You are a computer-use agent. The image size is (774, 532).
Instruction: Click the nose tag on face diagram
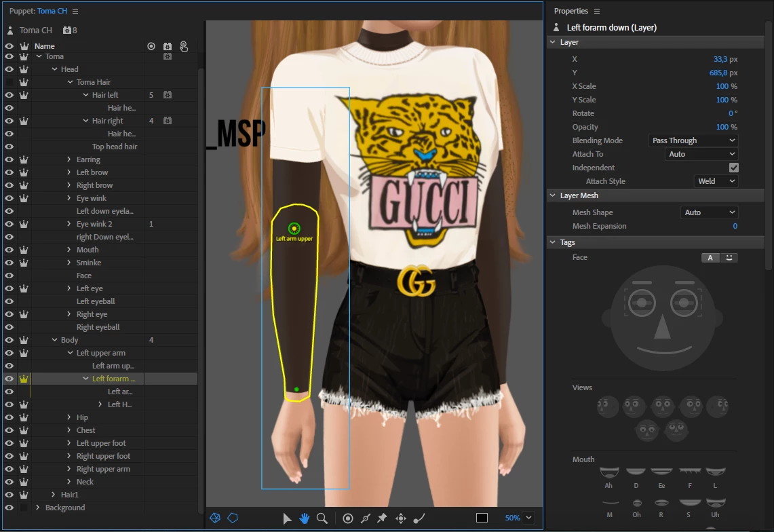pyautogui.click(x=662, y=327)
